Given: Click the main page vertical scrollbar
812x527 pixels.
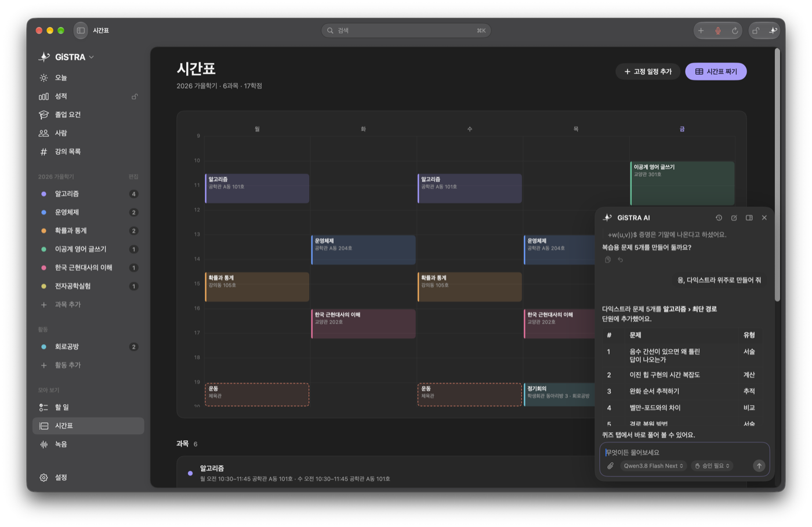Looking at the screenshot, I should 777,174.
